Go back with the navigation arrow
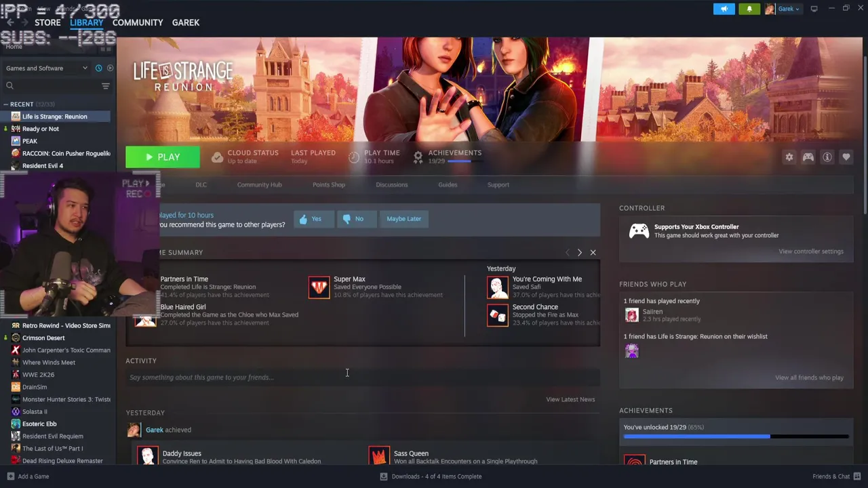 click(x=9, y=22)
